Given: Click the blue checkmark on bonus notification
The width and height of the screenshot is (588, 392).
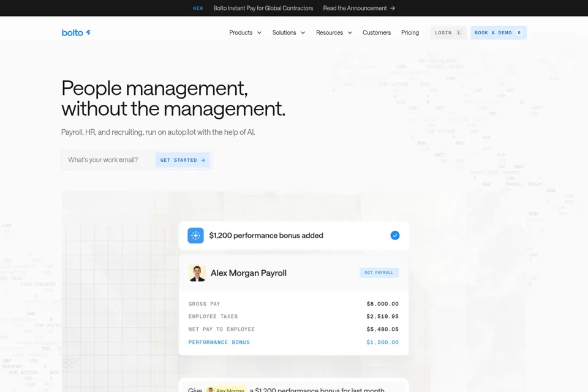Looking at the screenshot, I should click(x=395, y=236).
